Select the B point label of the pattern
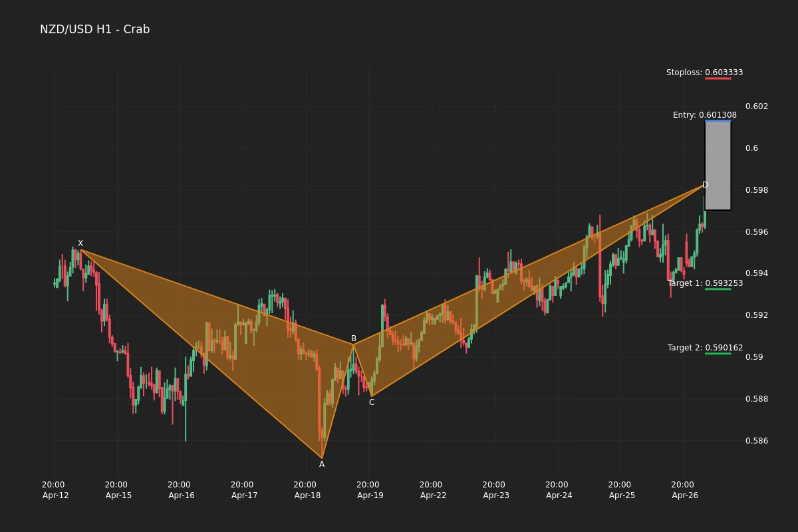798x532 pixels. [x=354, y=338]
